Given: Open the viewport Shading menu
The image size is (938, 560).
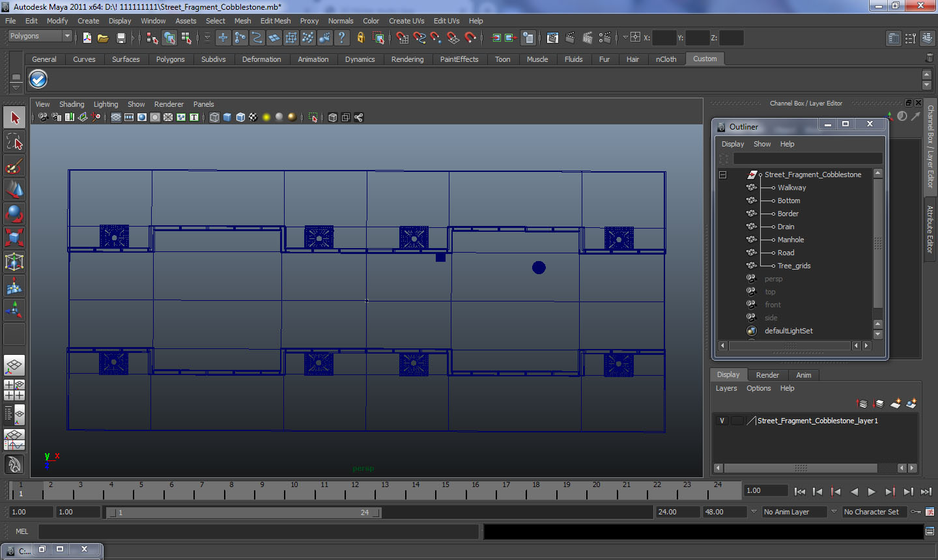Looking at the screenshot, I should pos(72,104).
